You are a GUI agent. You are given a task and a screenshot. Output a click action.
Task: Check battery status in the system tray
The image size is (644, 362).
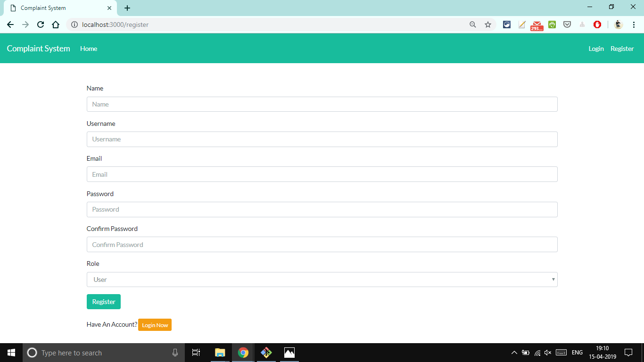(526, 353)
